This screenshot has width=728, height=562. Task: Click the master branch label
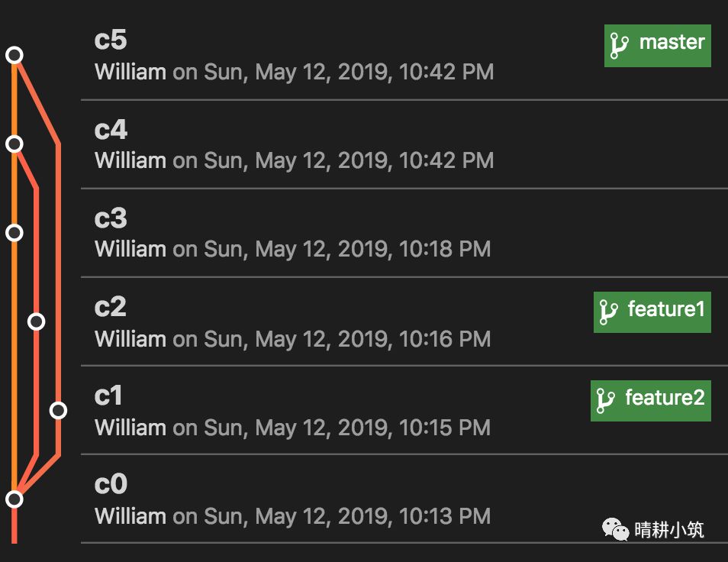tap(672, 42)
